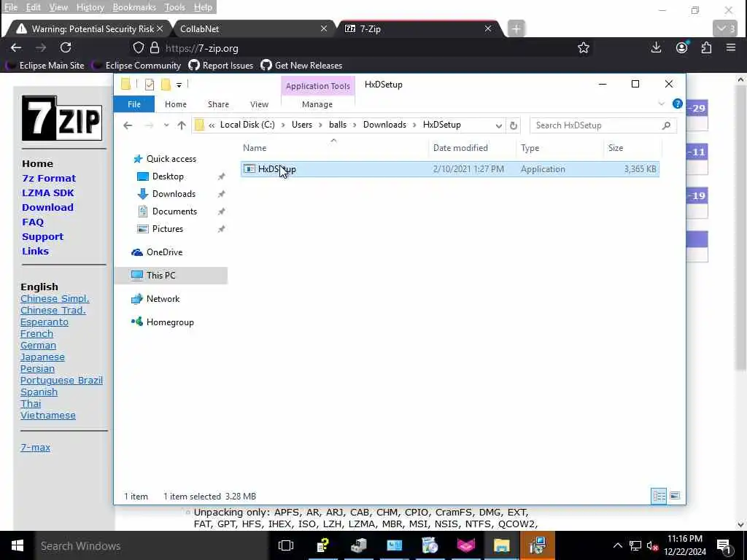This screenshot has height=560, width=747.
Task: Go up one folder level in Explorer
Action: tap(182, 125)
